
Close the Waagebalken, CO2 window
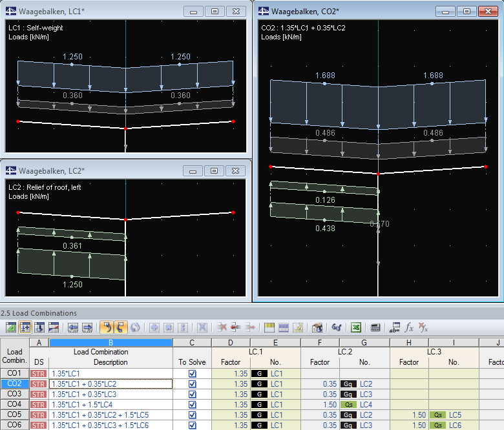click(488, 12)
